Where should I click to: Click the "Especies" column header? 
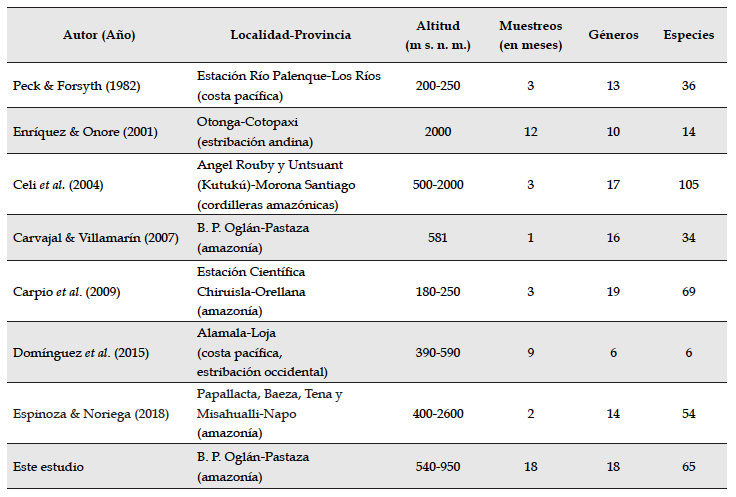coord(688,35)
